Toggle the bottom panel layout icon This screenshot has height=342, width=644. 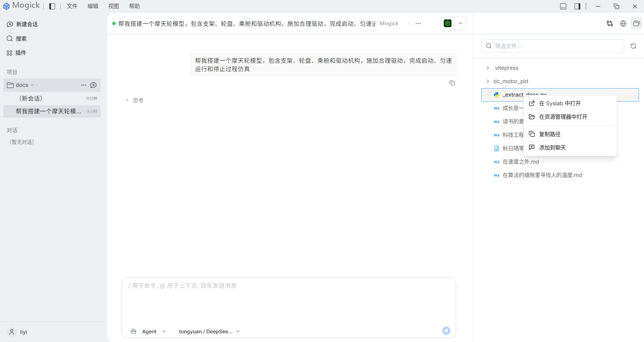pos(563,6)
